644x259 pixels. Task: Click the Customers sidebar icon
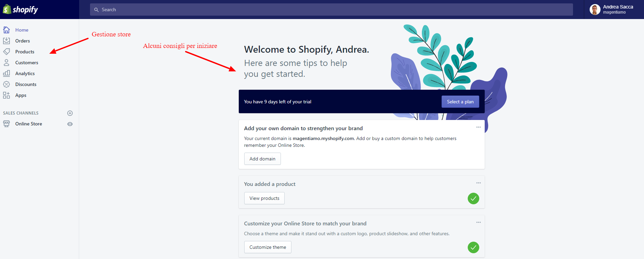click(x=6, y=62)
